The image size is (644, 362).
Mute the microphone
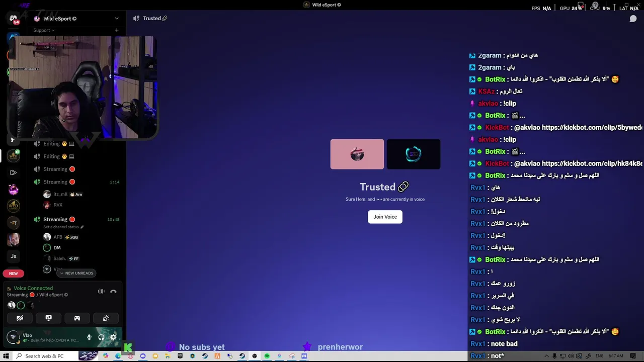(89, 337)
